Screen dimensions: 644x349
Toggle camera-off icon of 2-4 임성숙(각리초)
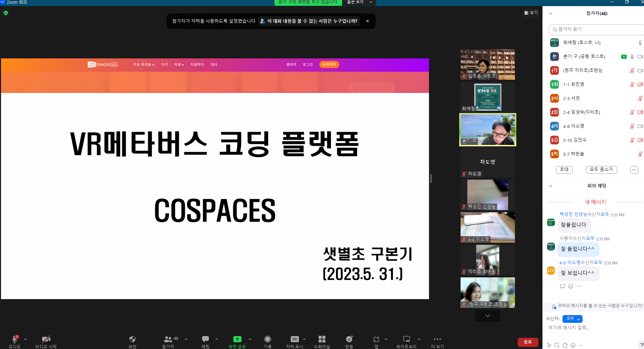point(640,112)
